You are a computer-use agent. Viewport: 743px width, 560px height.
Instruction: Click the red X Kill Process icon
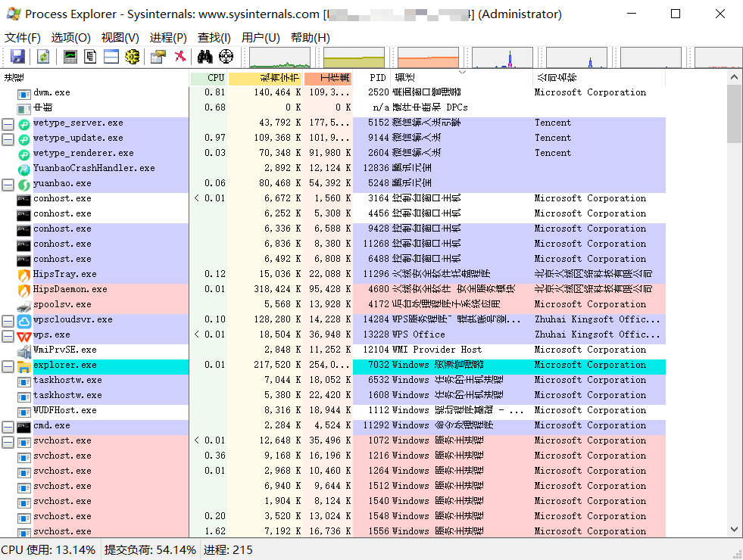[x=180, y=57]
